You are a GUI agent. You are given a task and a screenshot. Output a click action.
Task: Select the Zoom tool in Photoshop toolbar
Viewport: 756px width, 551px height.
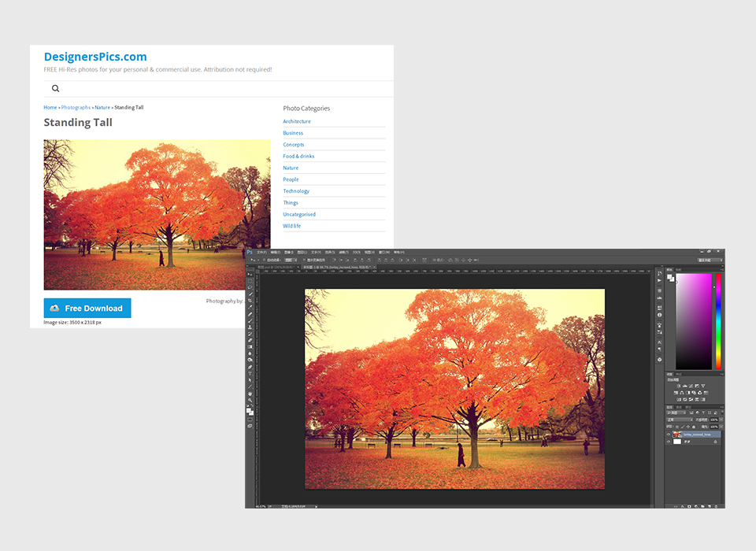(x=250, y=400)
